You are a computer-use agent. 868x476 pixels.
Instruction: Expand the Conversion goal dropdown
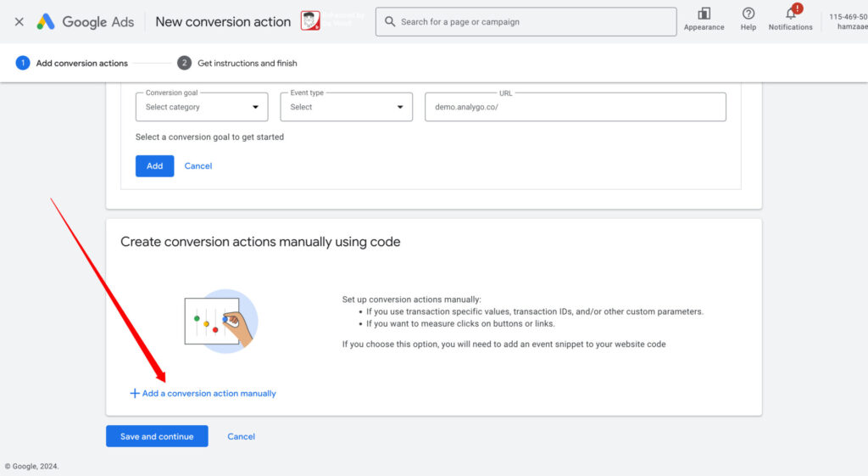(202, 108)
